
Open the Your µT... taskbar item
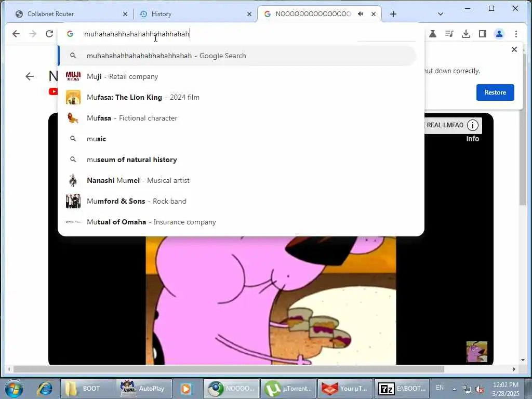345,389
